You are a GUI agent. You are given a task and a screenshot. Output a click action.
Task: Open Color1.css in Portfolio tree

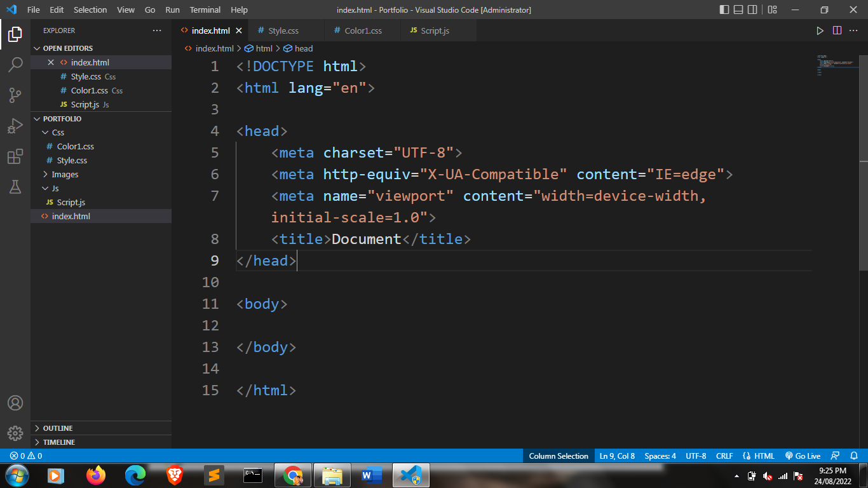click(x=101, y=146)
